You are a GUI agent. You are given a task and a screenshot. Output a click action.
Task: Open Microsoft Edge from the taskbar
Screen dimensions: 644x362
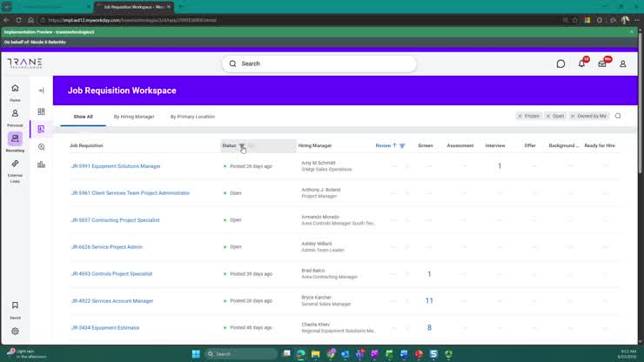300,354
